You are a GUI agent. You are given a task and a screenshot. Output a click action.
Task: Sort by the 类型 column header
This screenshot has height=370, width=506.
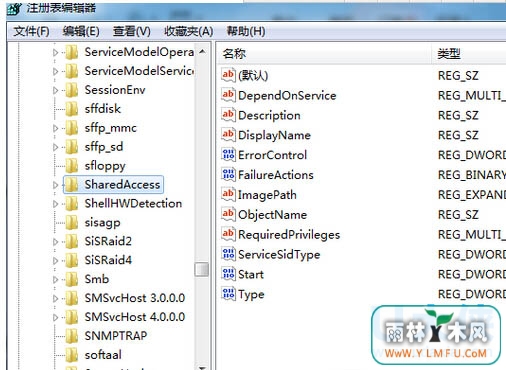click(x=469, y=54)
